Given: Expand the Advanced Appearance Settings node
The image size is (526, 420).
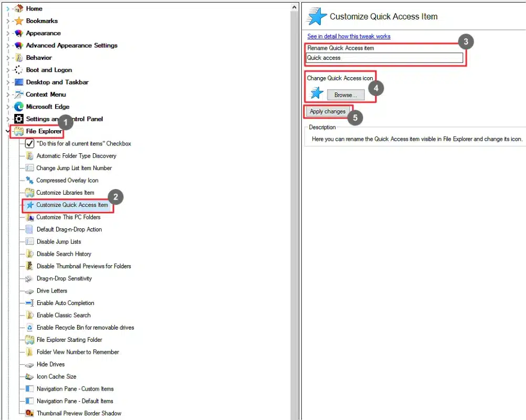Looking at the screenshot, I should click(x=8, y=45).
